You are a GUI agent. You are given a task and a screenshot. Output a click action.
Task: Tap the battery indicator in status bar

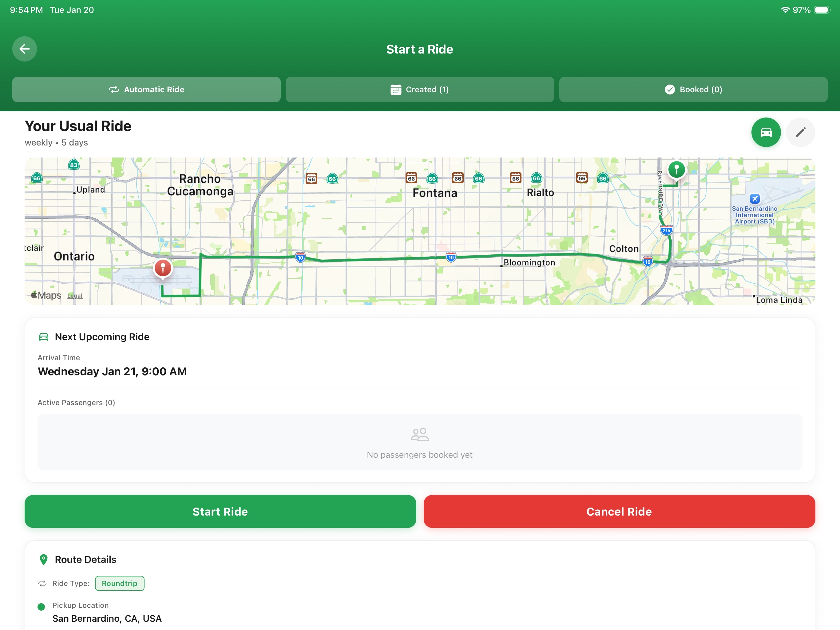(x=822, y=10)
